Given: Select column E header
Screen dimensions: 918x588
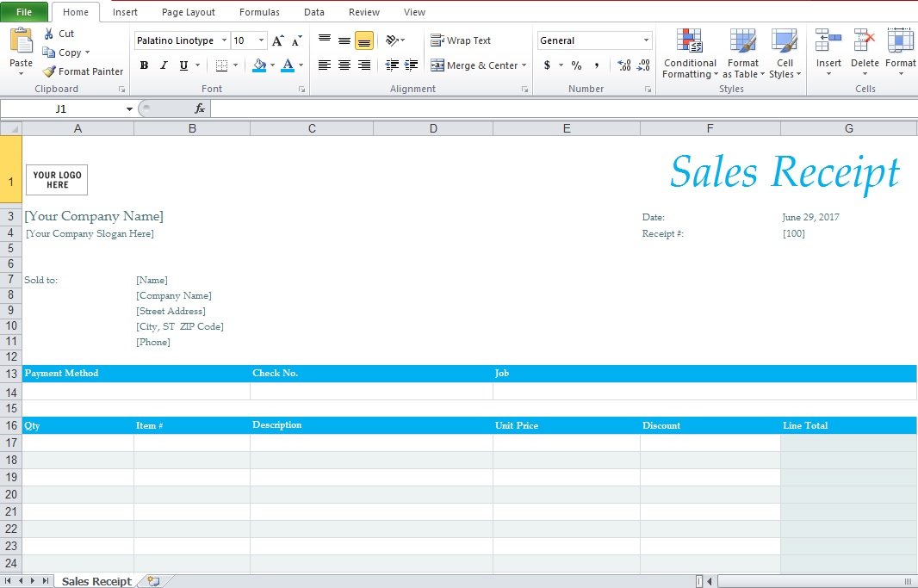Looking at the screenshot, I should coord(566,128).
